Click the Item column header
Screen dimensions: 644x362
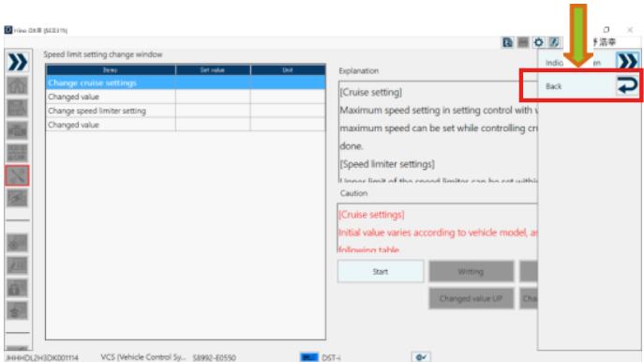[x=111, y=70]
